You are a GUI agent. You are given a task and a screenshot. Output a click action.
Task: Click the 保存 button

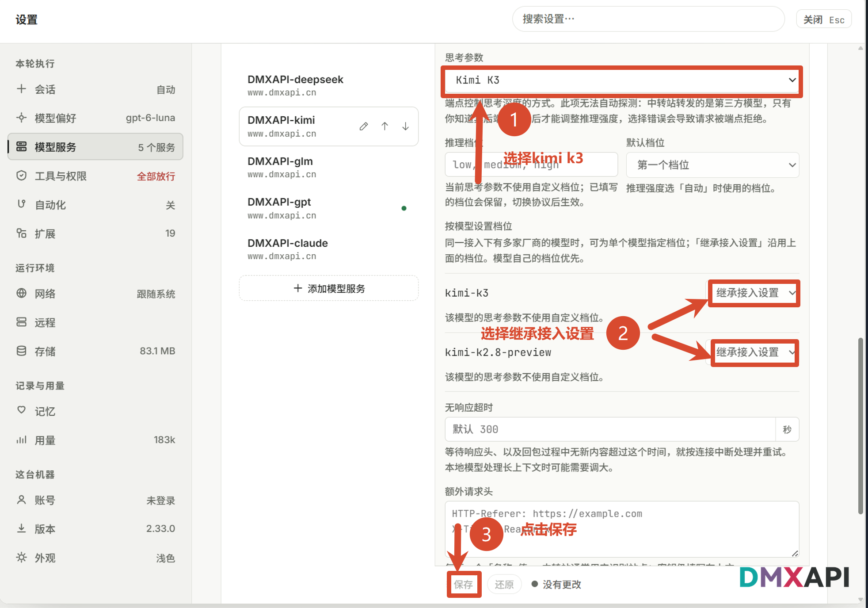tap(464, 585)
